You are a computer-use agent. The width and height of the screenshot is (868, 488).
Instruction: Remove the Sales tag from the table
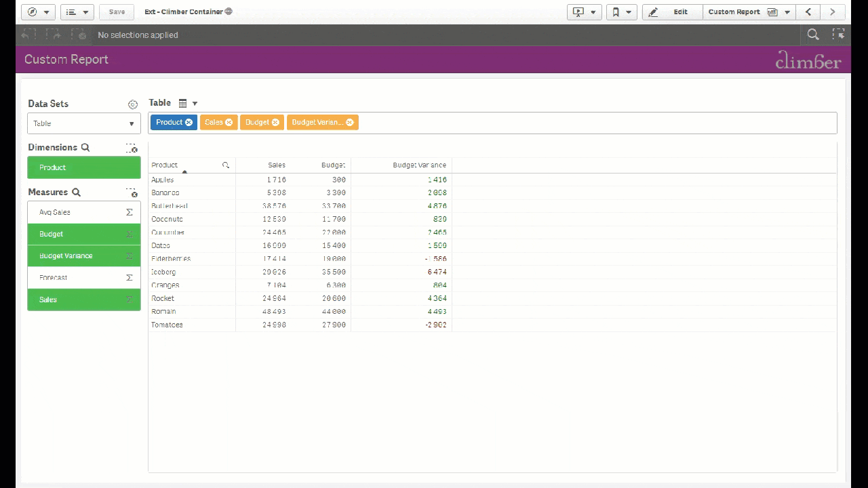point(229,122)
